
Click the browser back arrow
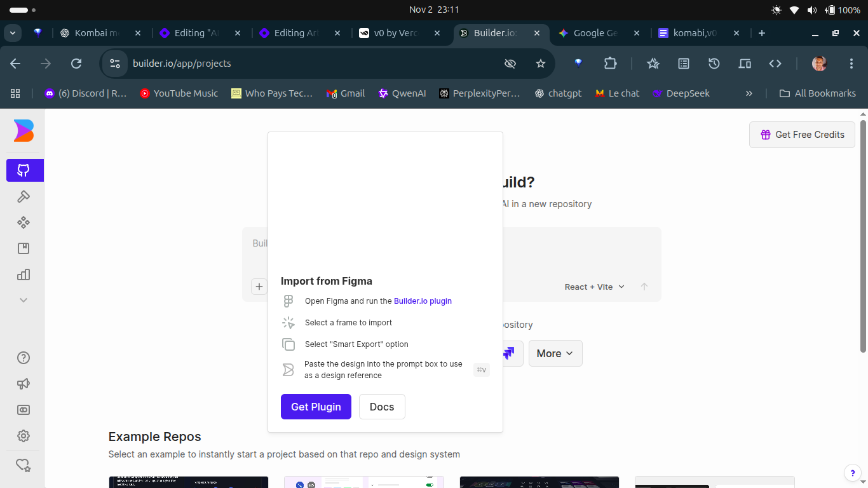[15, 64]
